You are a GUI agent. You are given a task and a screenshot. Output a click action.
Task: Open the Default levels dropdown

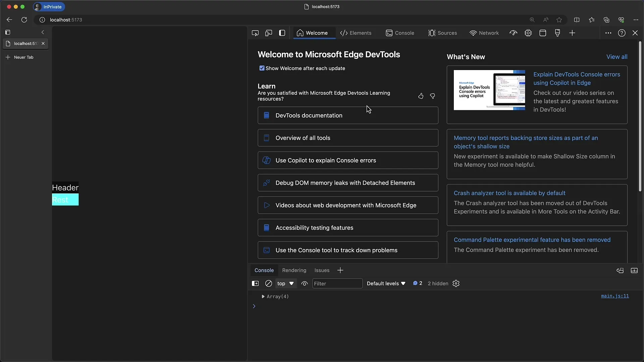point(385,283)
